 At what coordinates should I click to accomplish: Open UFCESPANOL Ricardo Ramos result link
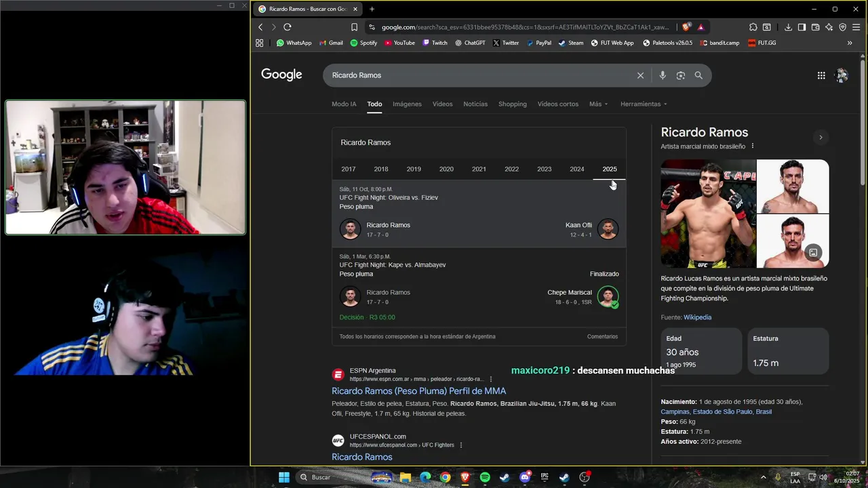(362, 457)
